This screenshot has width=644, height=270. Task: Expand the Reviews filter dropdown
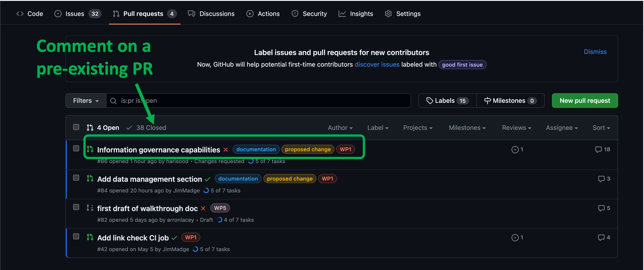[x=517, y=128]
